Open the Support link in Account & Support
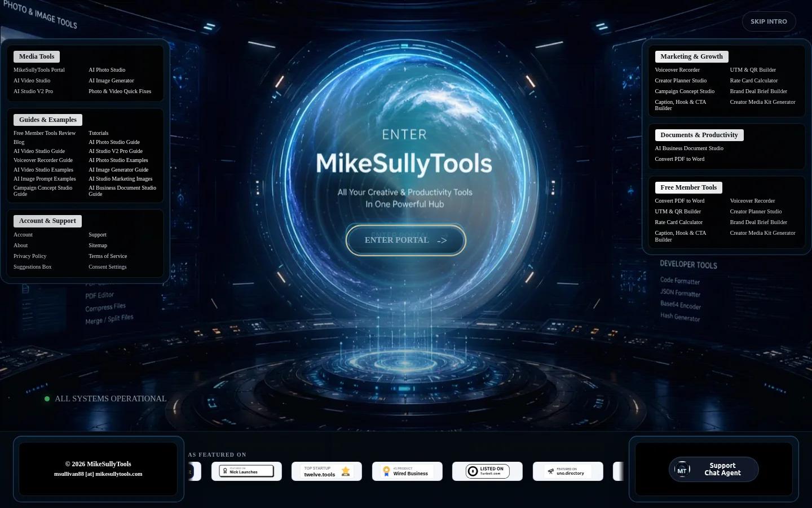812x508 pixels. click(x=98, y=235)
